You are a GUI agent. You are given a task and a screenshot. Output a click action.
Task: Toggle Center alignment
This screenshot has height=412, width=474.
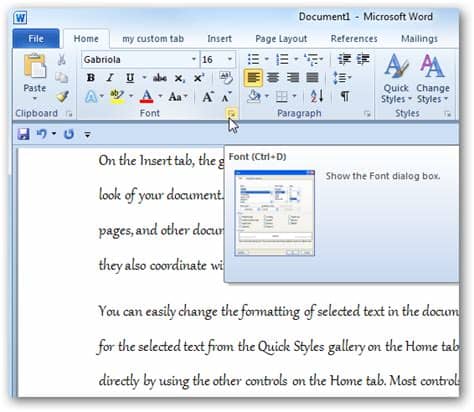click(273, 78)
